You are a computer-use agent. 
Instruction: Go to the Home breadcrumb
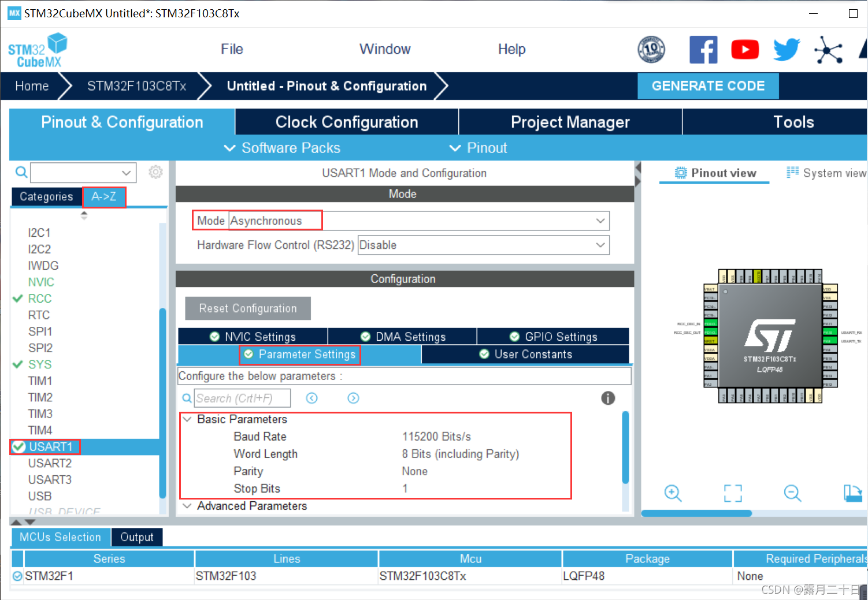(32, 86)
